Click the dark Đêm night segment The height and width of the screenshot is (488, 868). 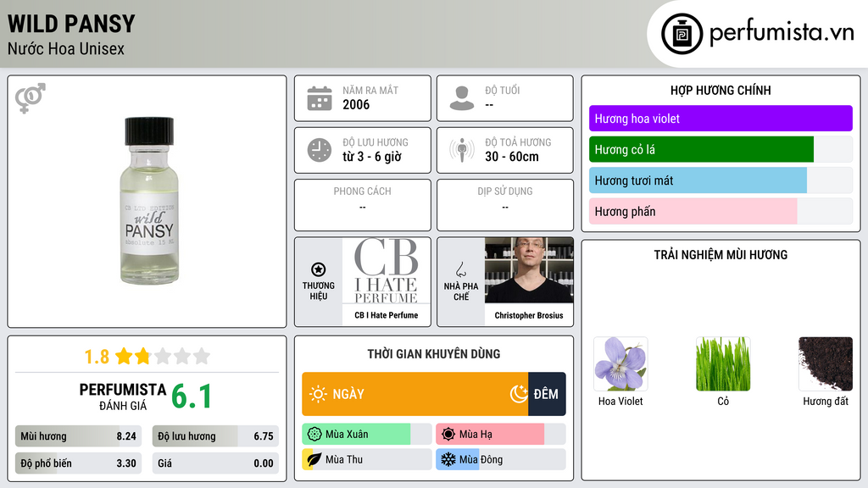547,394
